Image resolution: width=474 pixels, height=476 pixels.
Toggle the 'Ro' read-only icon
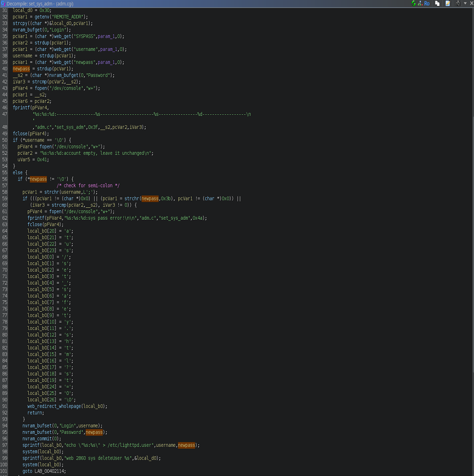click(x=427, y=3)
